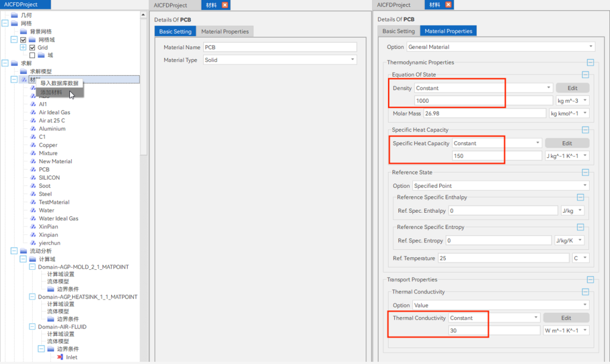Toggle the Grid checkbox
The height and width of the screenshot is (364, 610).
coord(32,48)
